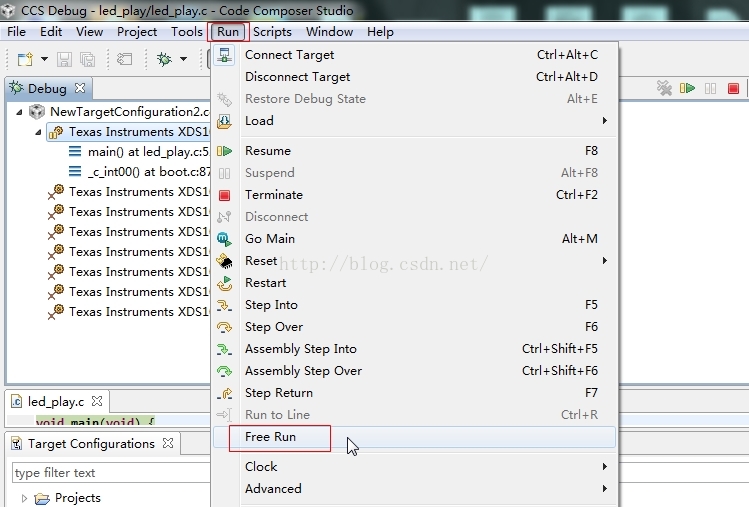Click the red Terminate icon in Run menu
Screen dimensions: 749x507
224,195
